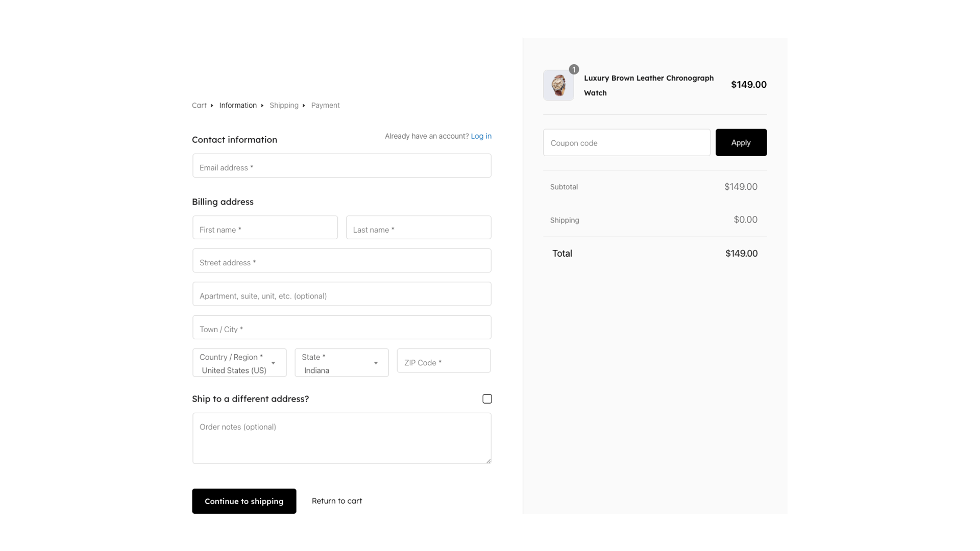The height and width of the screenshot is (551, 980).
Task: Select the Information breadcrumb step
Action: [238, 105]
